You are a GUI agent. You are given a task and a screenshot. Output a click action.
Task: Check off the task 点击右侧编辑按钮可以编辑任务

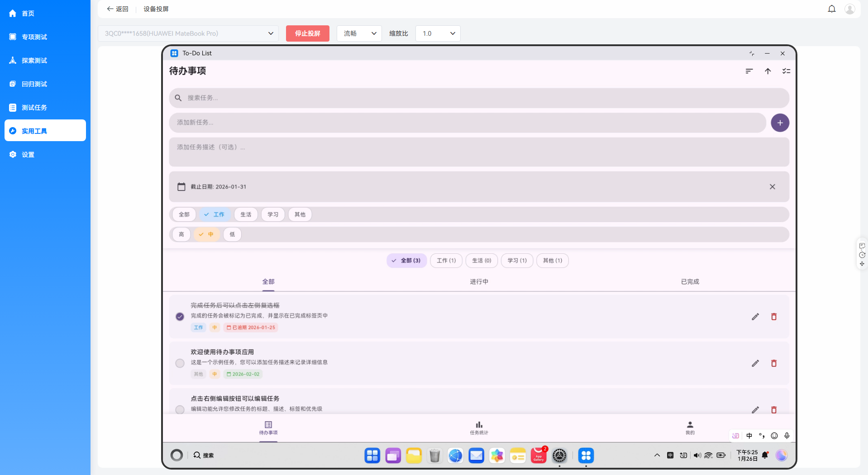pos(180,409)
